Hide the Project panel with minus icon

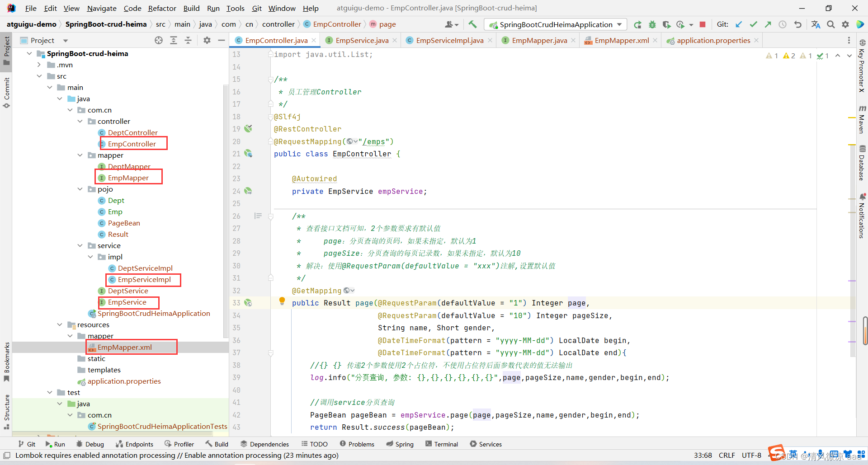(222, 40)
